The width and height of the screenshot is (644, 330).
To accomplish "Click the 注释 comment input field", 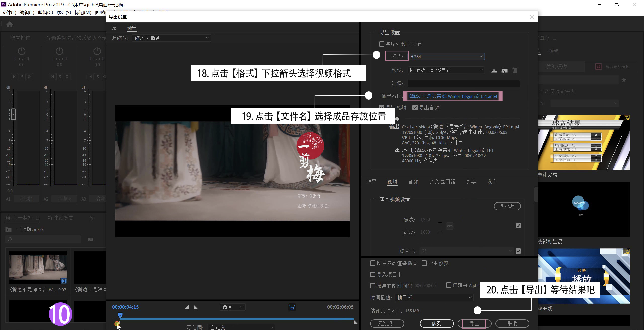I will 464,83.
